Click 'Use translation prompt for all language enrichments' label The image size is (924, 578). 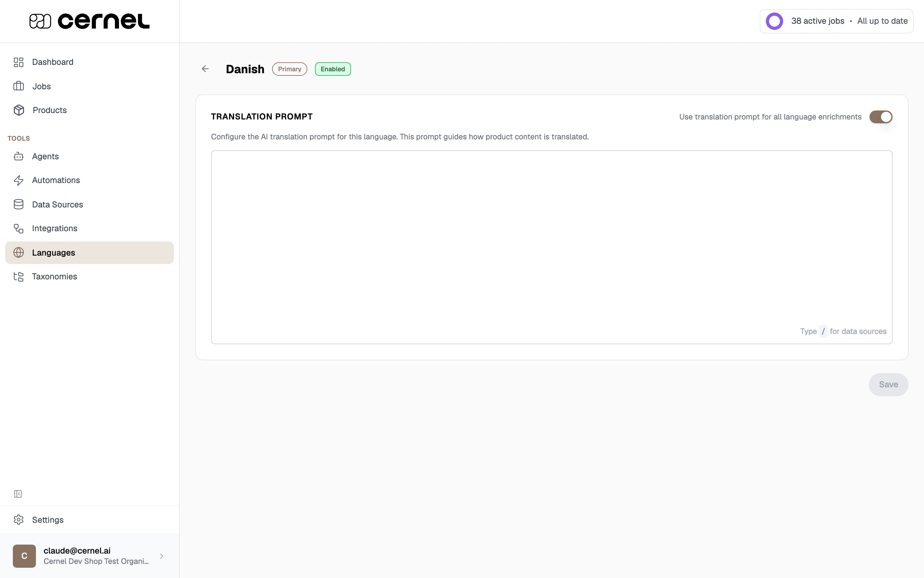point(770,117)
